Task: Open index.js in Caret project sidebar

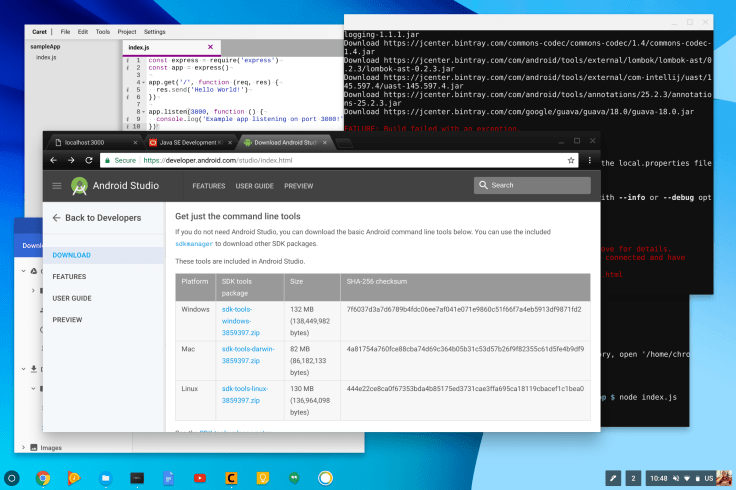Action: 46,57
